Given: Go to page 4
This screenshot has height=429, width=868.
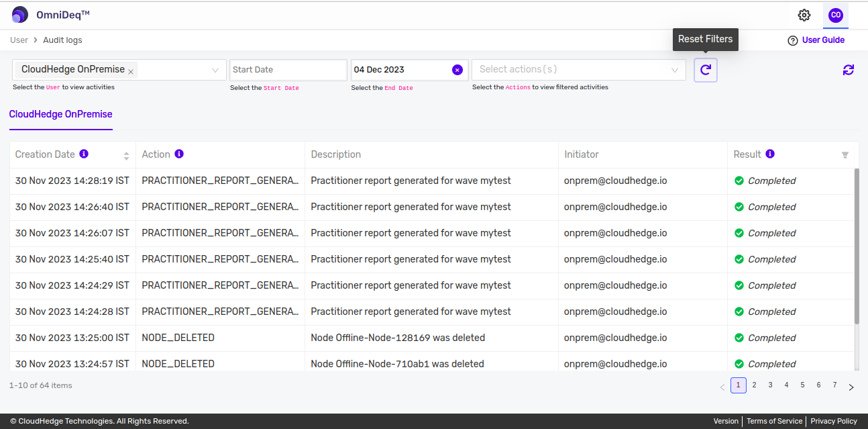Looking at the screenshot, I should [x=787, y=385].
